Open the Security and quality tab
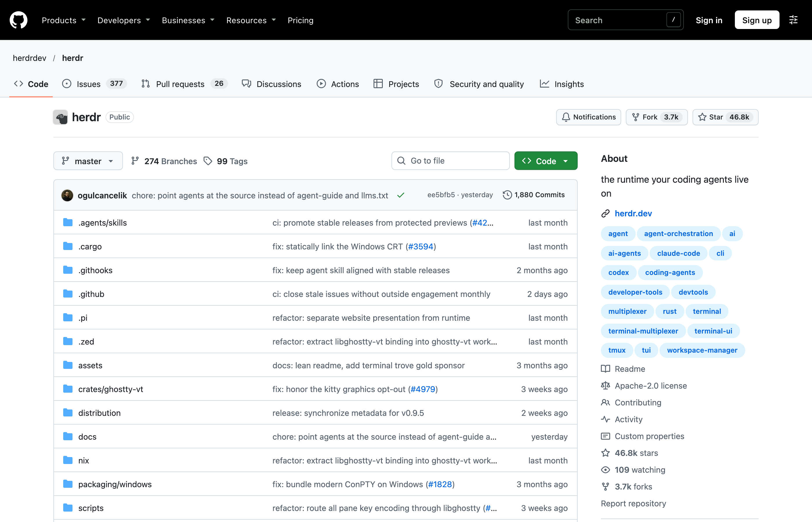This screenshot has width=812, height=522. 479,84
